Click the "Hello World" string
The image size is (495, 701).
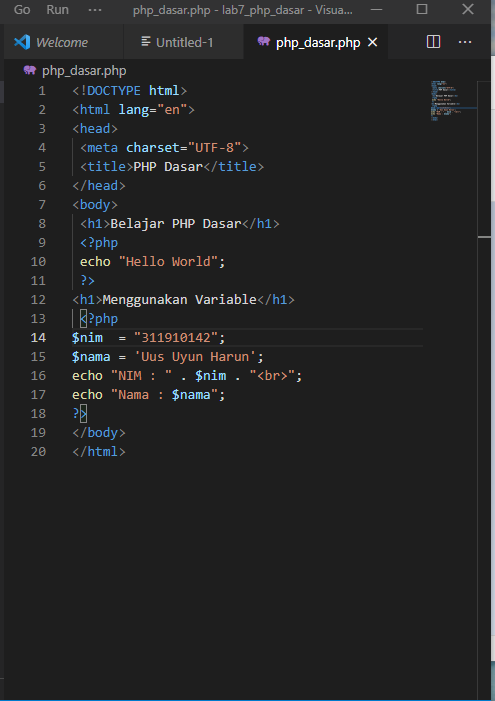(x=168, y=262)
